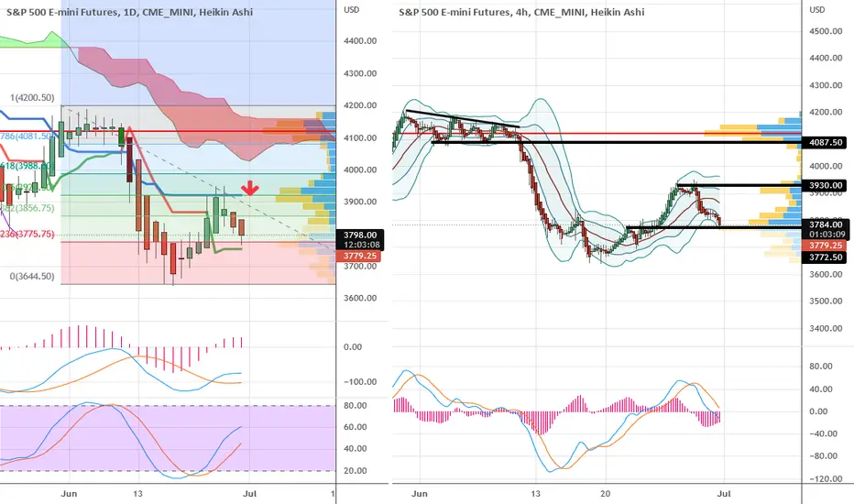Select the 4h chart title 'S&P 500 E-mini Futures, 4h'
854x504 pixels.
point(464,11)
